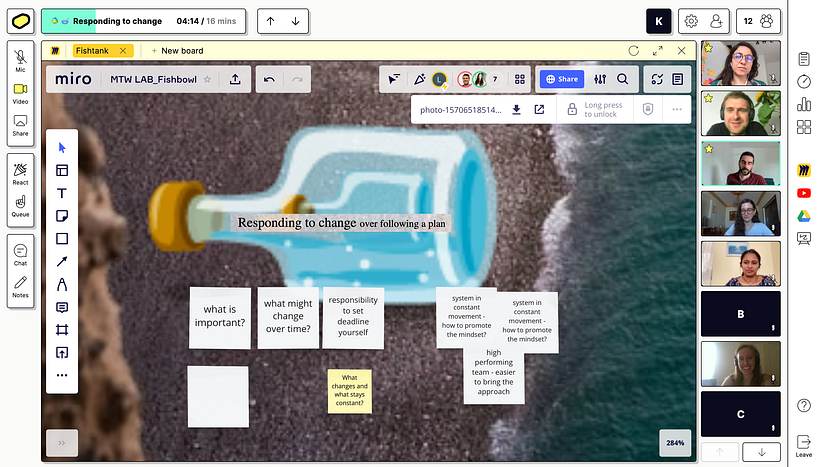Click the miro logo
The width and height of the screenshot is (820, 467).
pyautogui.click(x=73, y=79)
